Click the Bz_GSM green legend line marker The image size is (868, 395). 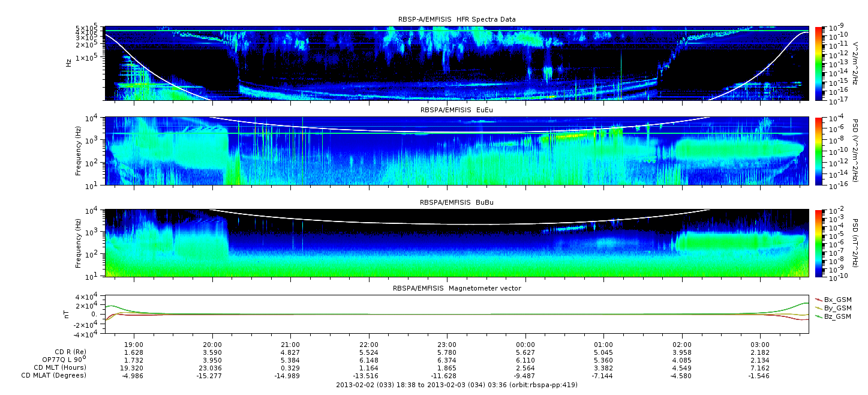point(819,316)
